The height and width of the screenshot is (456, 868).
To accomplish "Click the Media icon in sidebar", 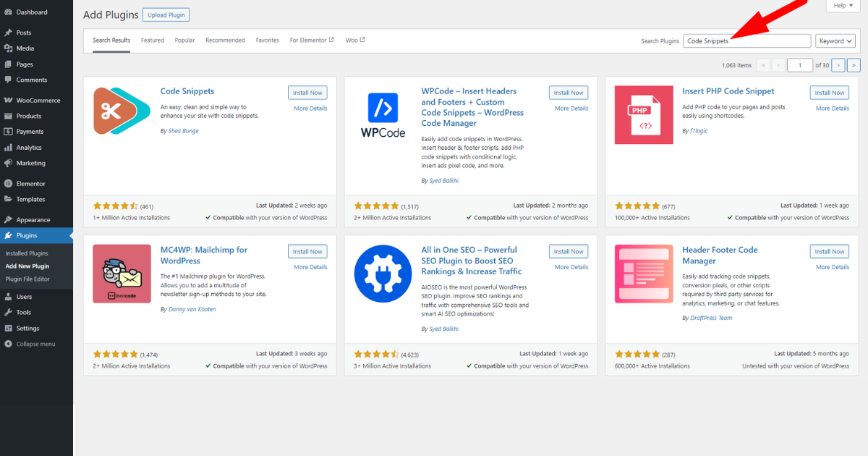I will point(8,48).
